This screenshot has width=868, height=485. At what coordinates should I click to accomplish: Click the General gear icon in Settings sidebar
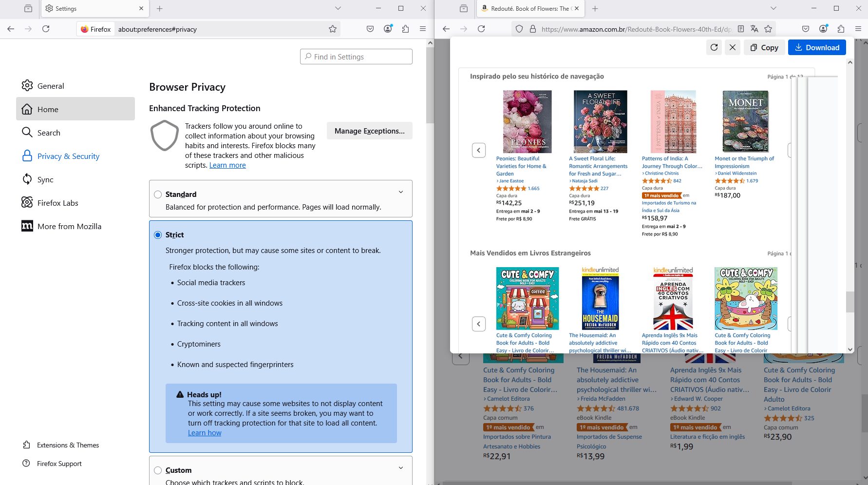point(27,85)
